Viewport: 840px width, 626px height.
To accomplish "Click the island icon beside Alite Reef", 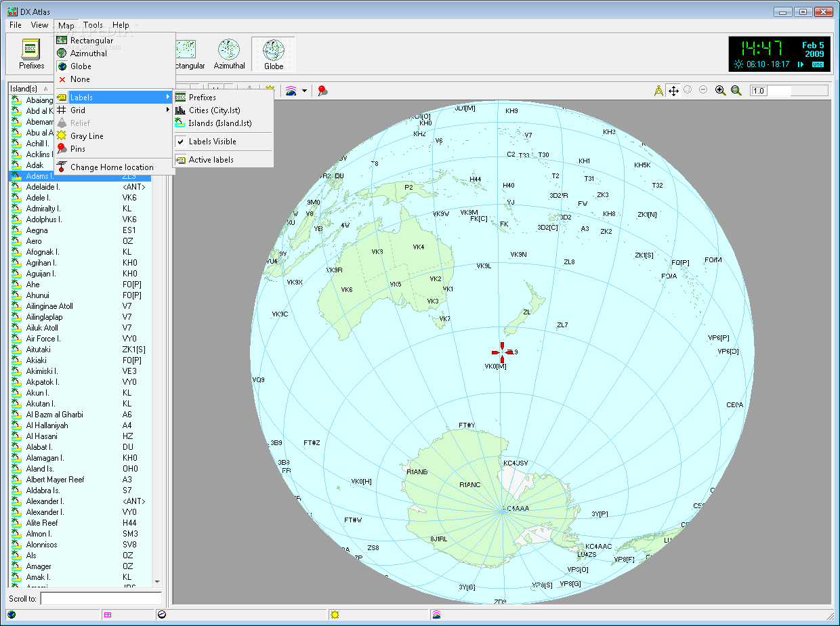I will coord(16,523).
